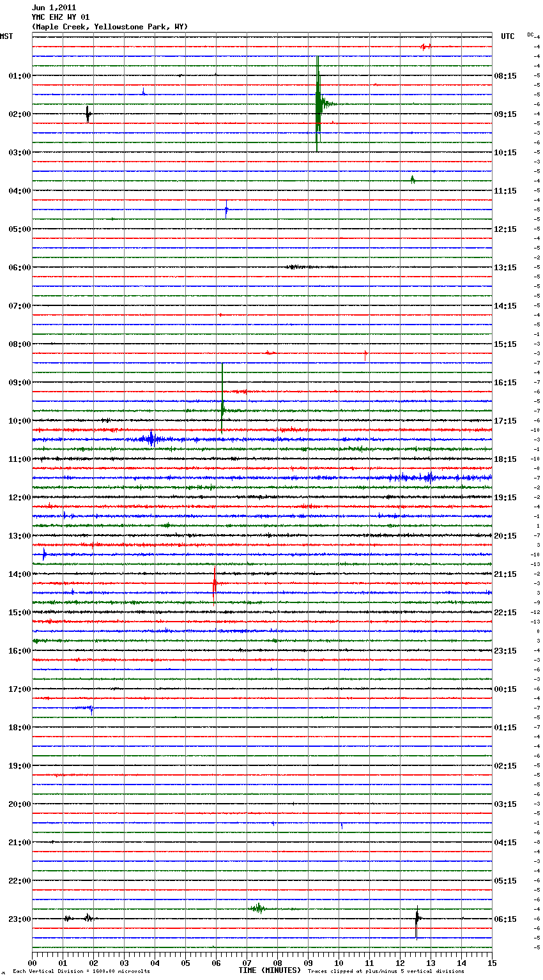This screenshot has height=980, width=543.
Task: Click minute tick label 00 on the axis
Action: click(32, 963)
